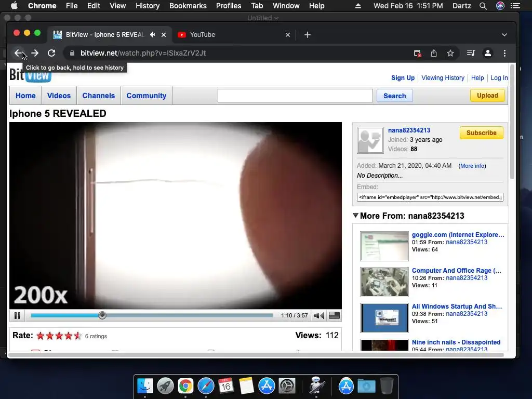This screenshot has width=532, height=399.
Task: Open Spotlight search in menu bar
Action: click(x=483, y=6)
